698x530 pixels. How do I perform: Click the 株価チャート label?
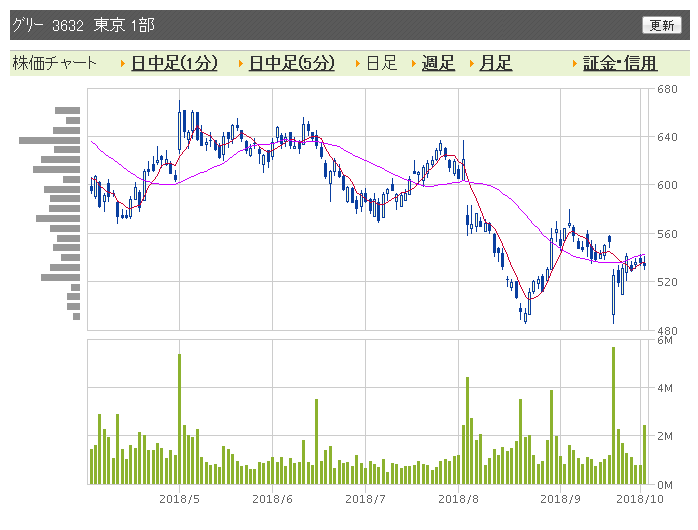[x=54, y=63]
